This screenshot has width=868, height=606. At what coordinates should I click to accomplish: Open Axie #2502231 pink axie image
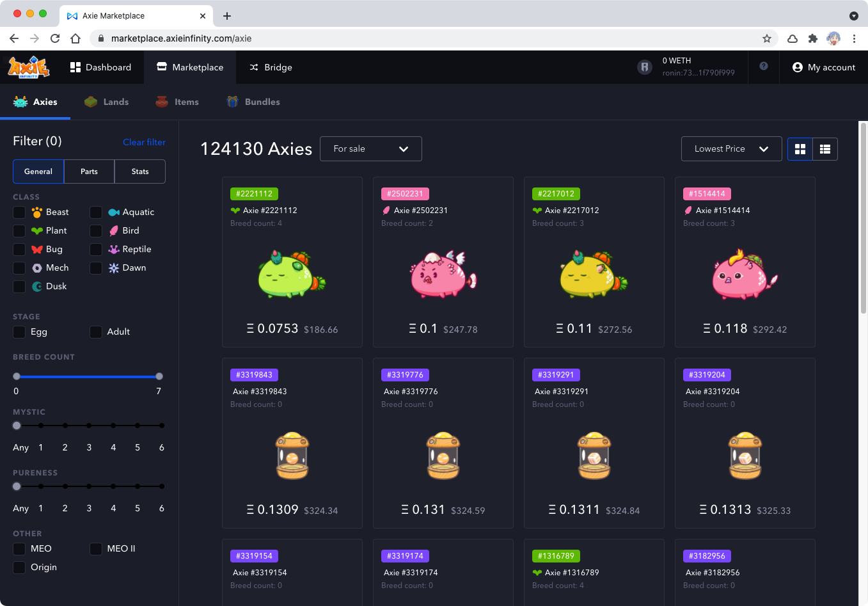tap(443, 275)
